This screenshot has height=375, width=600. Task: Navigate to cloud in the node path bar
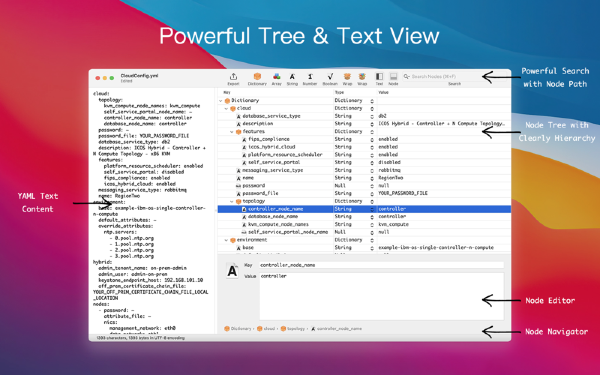[x=266, y=329]
